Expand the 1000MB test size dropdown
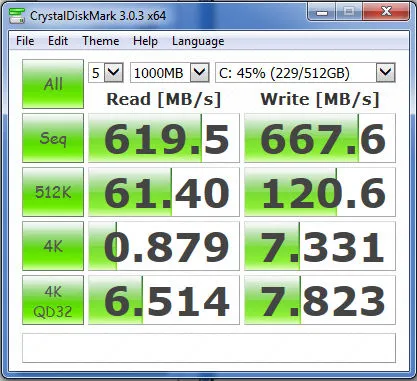The width and height of the screenshot is (417, 381). [200, 72]
